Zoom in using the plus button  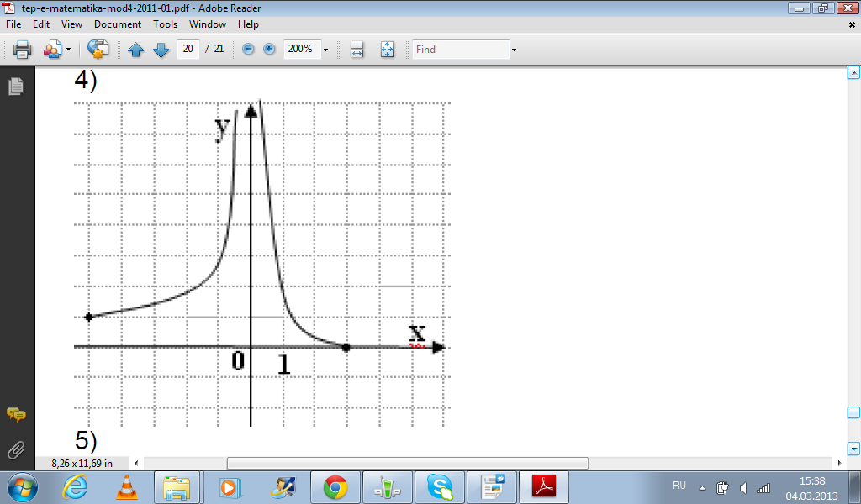269,50
